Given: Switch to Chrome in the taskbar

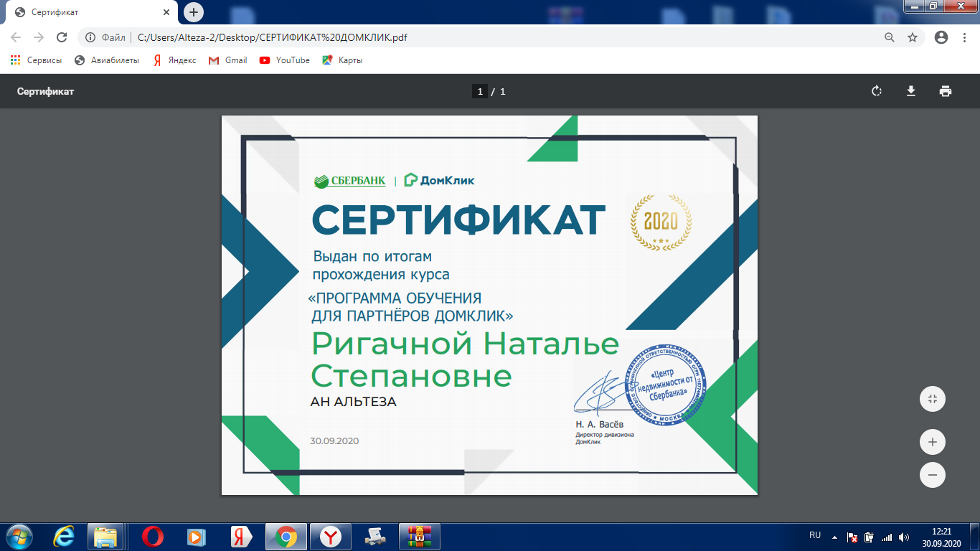Looking at the screenshot, I should click(x=286, y=537).
